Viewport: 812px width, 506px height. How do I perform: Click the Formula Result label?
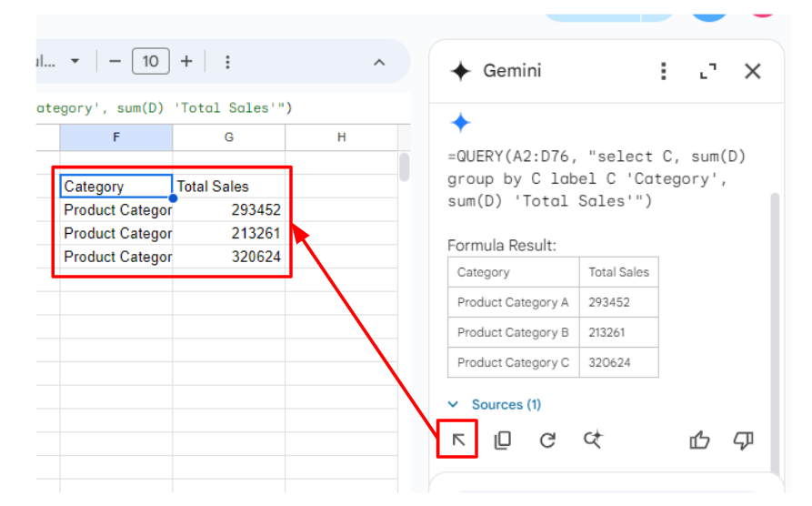(x=502, y=245)
